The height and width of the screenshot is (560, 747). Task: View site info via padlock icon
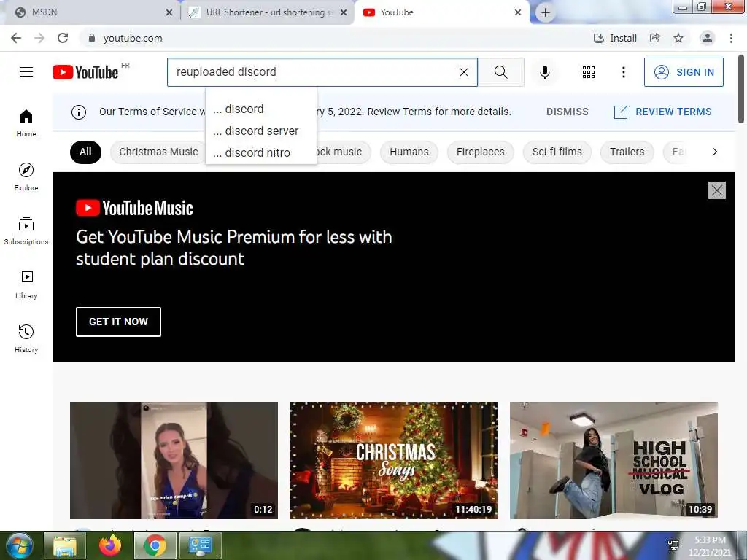click(x=92, y=38)
